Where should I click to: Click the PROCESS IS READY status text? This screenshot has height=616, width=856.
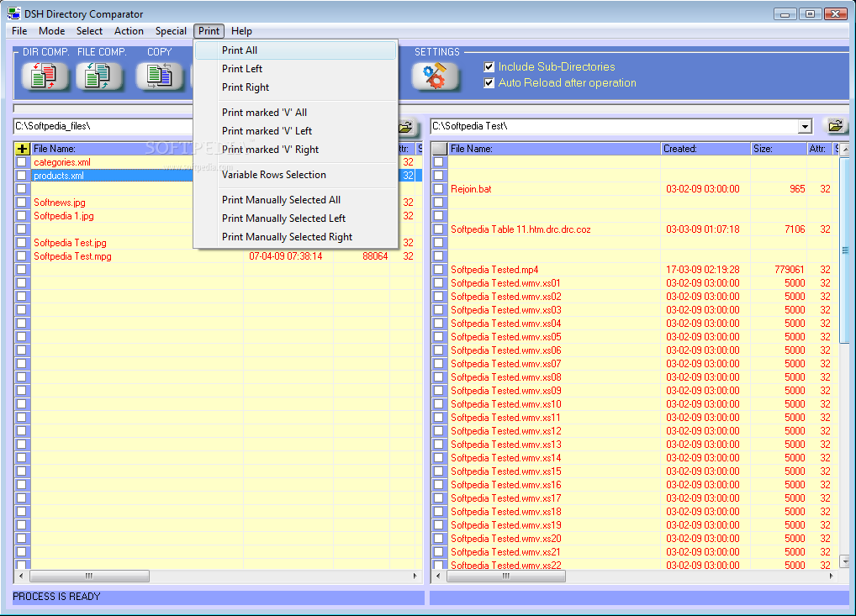click(57, 597)
